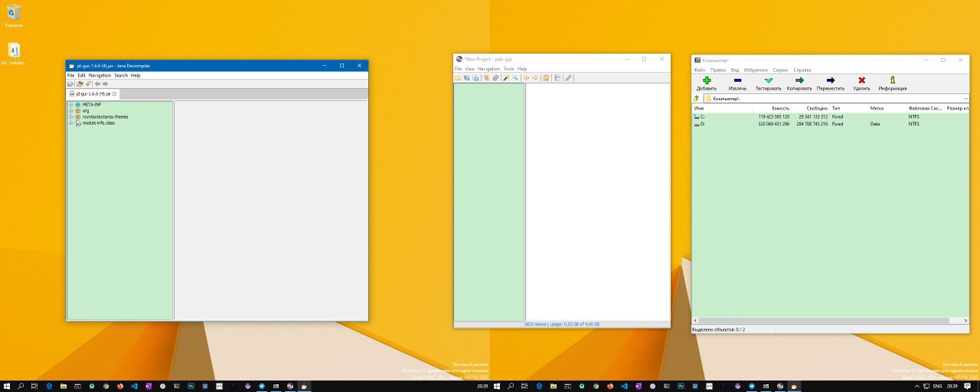Screen dimensions: 980x392
Task: Click Open file icon in jadx-gui toolbar
Action: pyautogui.click(x=458, y=78)
